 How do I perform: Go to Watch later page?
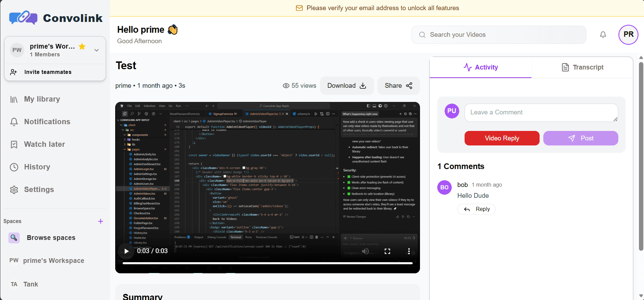[x=44, y=144]
